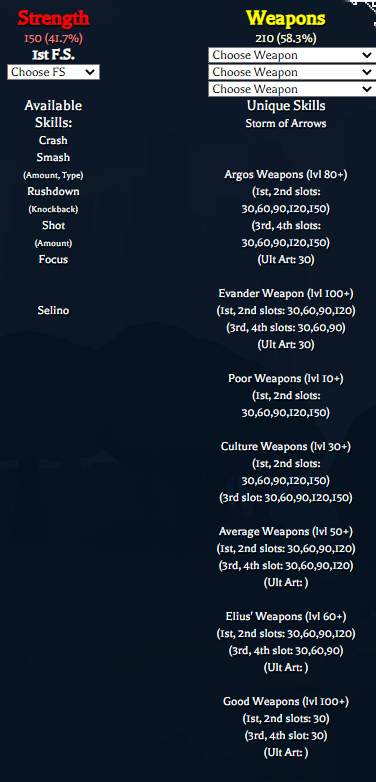The image size is (376, 782).
Task: Select the Shot skill
Action: [x=53, y=225]
